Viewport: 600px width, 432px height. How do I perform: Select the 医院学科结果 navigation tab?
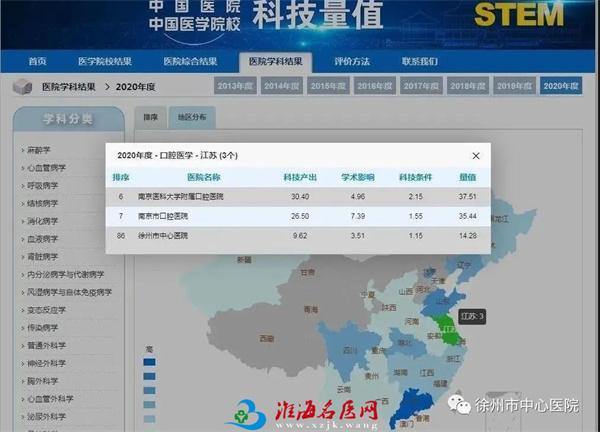tap(276, 62)
